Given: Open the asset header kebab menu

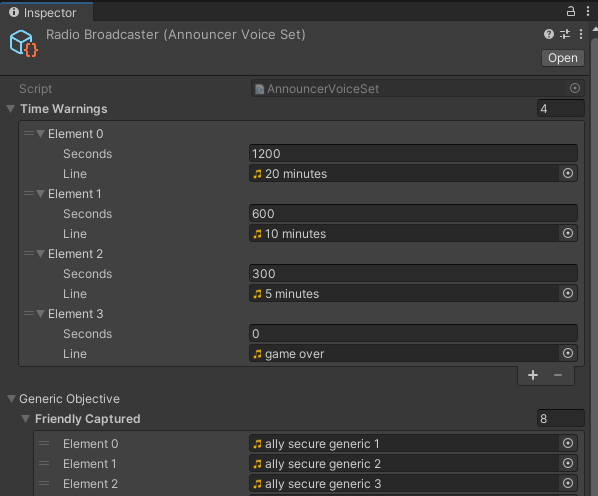Looking at the screenshot, I should 581,34.
